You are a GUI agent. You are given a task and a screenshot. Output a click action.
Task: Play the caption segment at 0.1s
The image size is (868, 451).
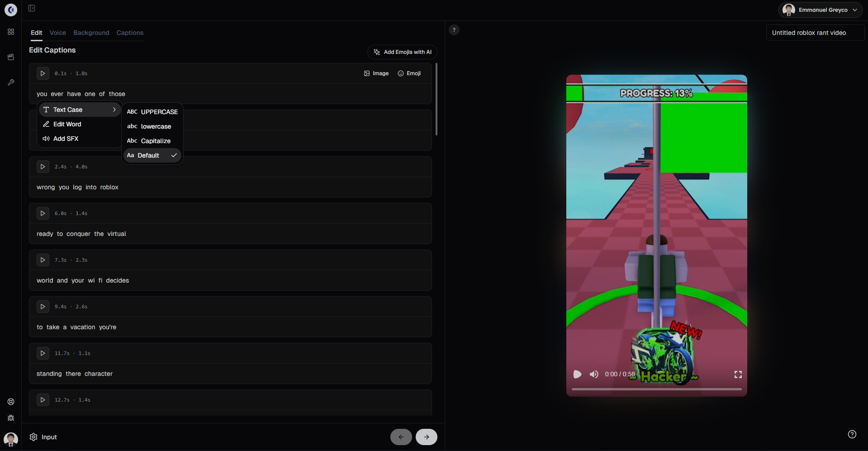pyautogui.click(x=43, y=73)
